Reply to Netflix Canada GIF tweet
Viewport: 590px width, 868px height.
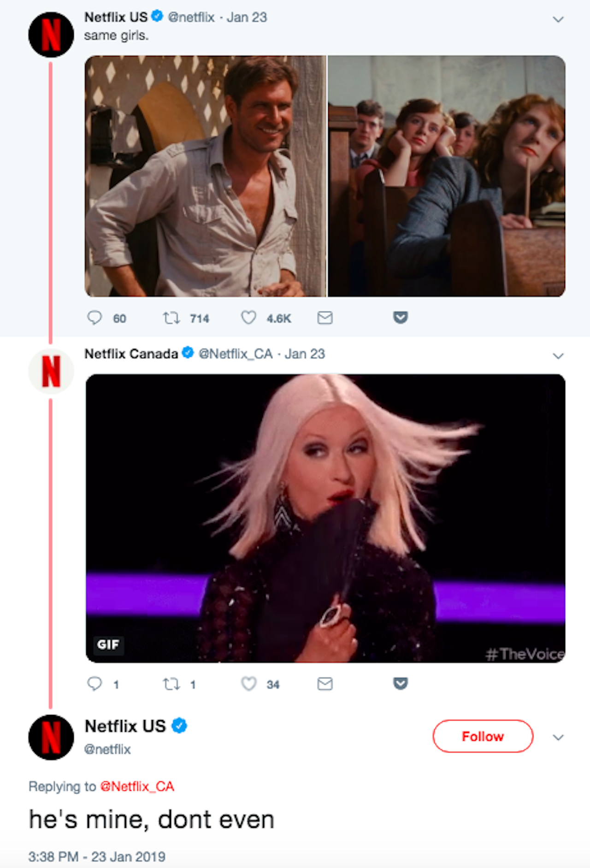pyautogui.click(x=94, y=684)
